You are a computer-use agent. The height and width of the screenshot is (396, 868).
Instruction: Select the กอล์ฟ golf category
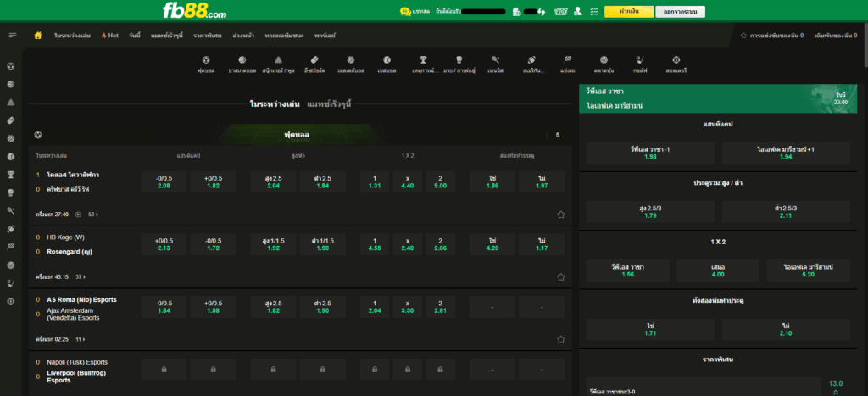(641, 64)
